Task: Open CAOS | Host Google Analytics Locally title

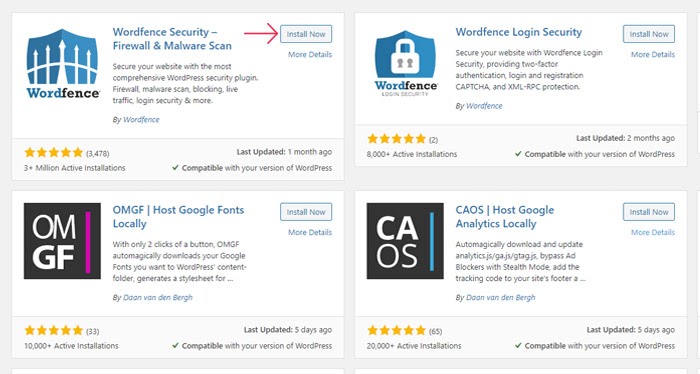Action: (504, 217)
